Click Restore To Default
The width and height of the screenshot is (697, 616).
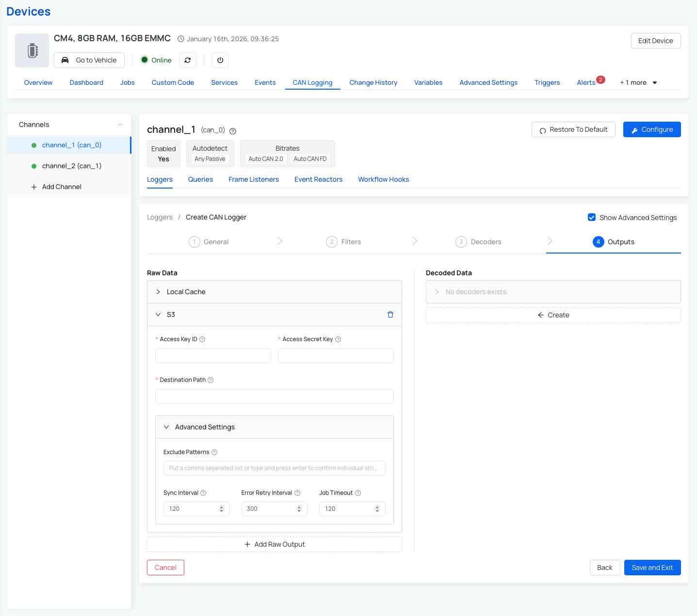[573, 129]
